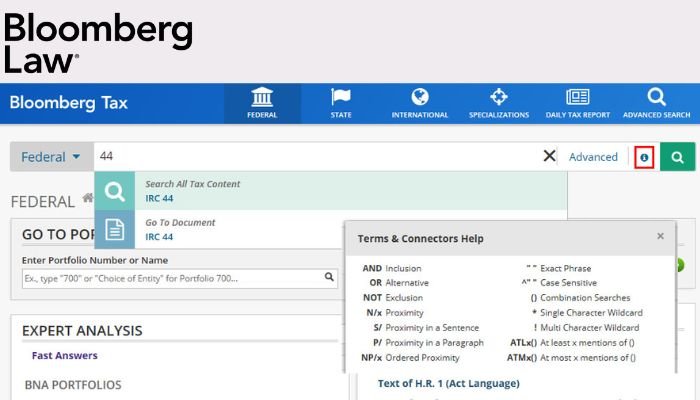The image size is (700, 400).
Task: Click the magnifier in portfolio search field
Action: (329, 277)
